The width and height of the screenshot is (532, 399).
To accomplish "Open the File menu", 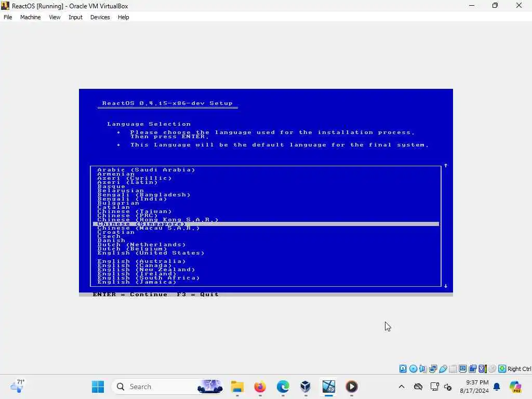I will tap(8, 17).
